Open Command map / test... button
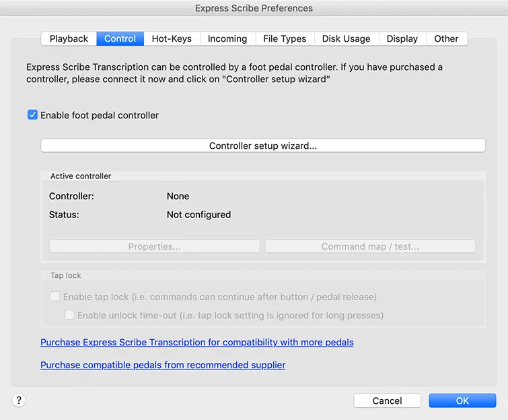 (370, 246)
